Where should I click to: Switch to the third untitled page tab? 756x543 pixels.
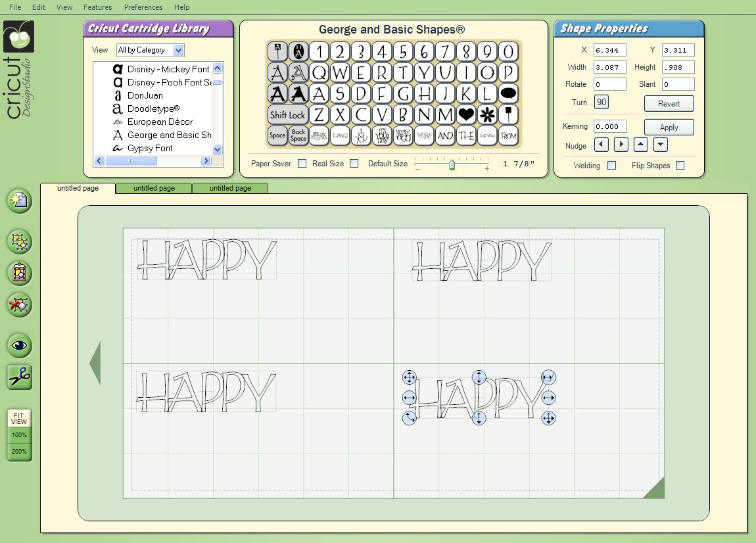230,188
